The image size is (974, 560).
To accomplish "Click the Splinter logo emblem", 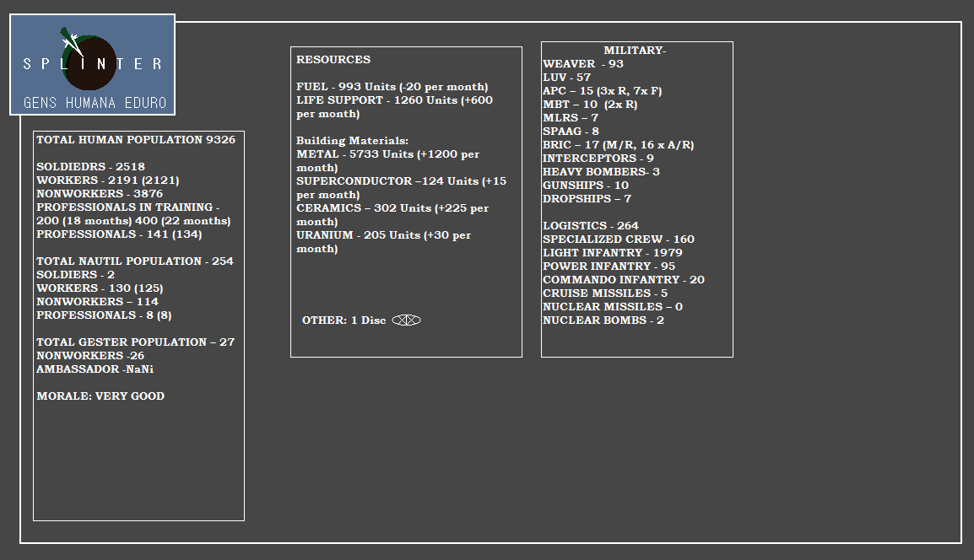I will pos(91,62).
